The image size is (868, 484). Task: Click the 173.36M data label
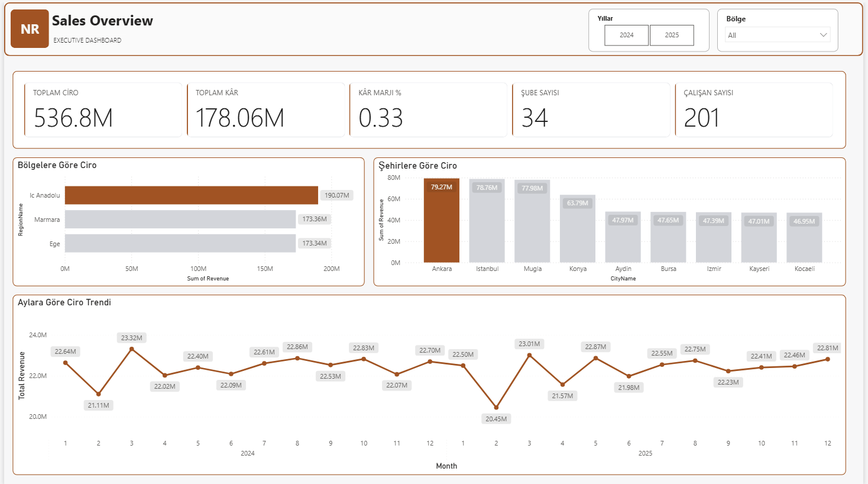click(315, 219)
